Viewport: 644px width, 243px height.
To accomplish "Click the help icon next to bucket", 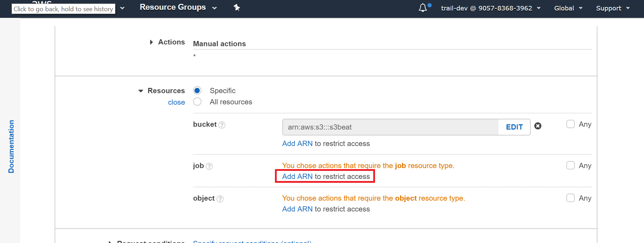I will [x=222, y=125].
